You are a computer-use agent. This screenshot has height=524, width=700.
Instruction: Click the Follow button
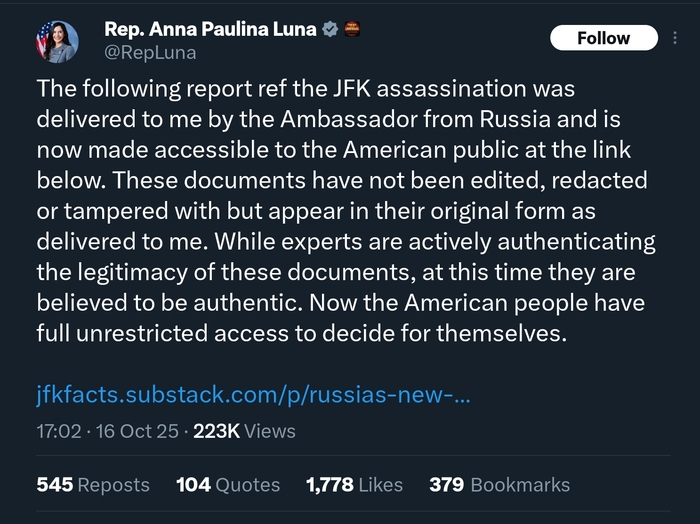pyautogui.click(x=603, y=38)
